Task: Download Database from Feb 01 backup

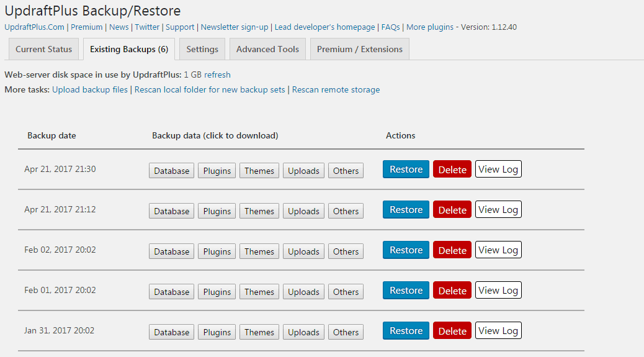Action: pyautogui.click(x=171, y=292)
